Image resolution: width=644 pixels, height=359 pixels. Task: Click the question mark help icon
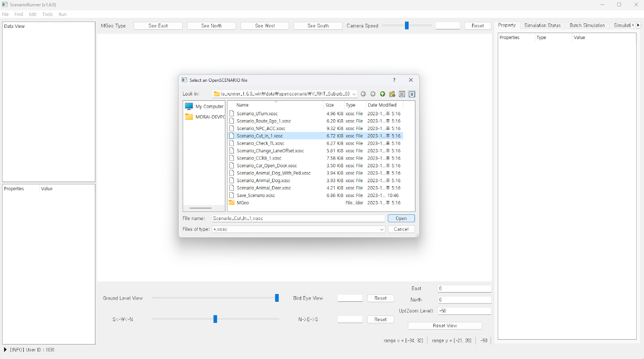(x=394, y=80)
